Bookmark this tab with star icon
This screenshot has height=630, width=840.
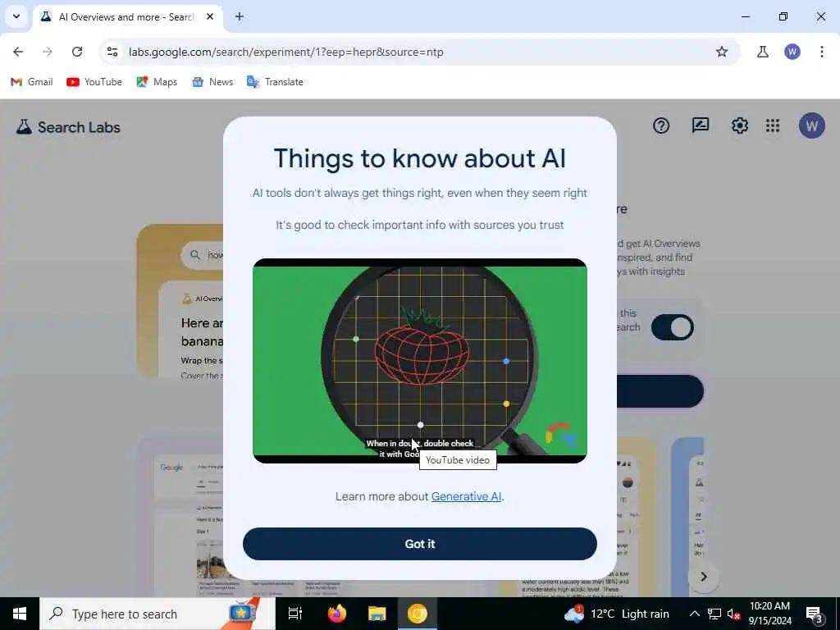(722, 52)
